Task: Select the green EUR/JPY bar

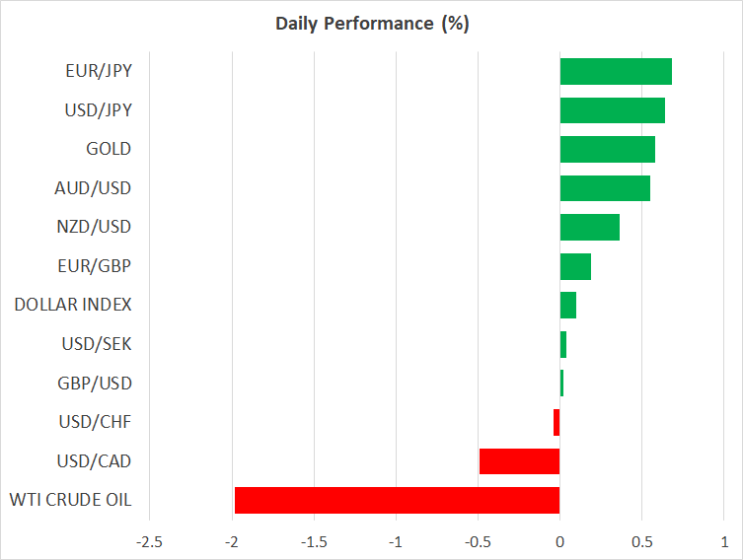Action: point(616,71)
